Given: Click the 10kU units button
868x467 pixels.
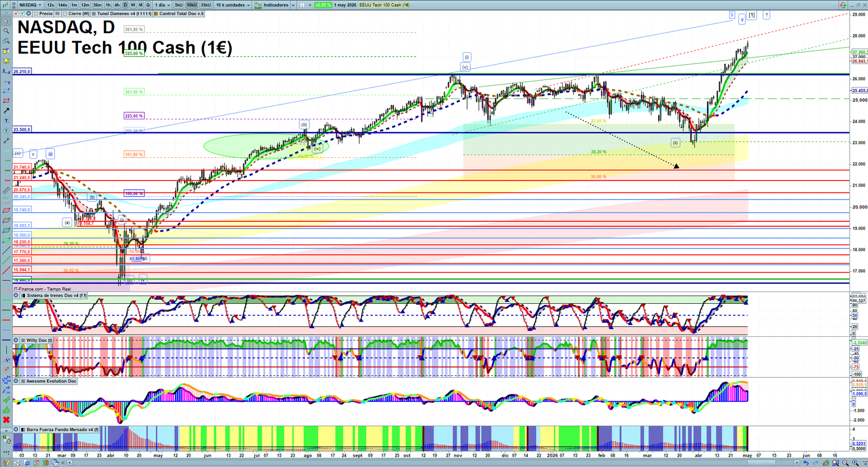Looking at the screenshot, I should (192, 5).
